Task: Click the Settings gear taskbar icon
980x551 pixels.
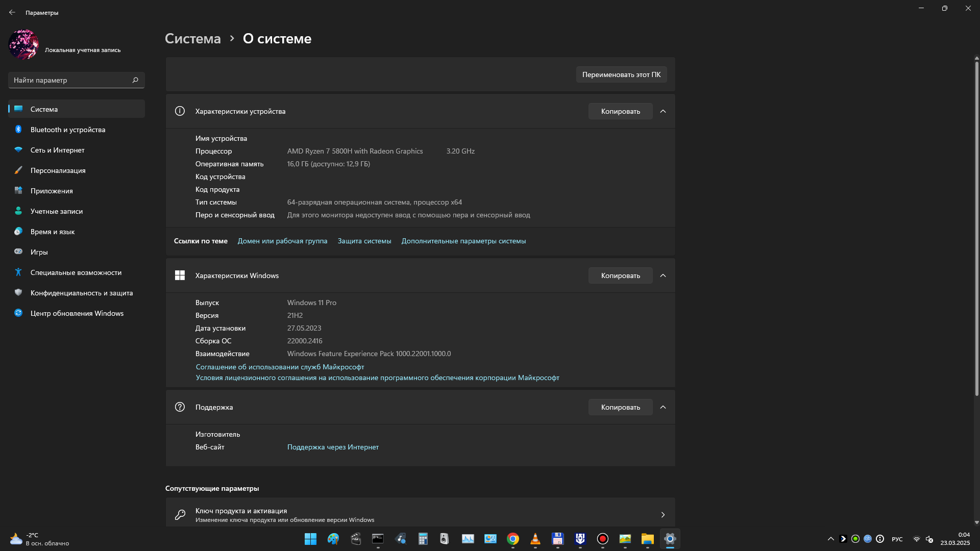Action: tap(670, 539)
